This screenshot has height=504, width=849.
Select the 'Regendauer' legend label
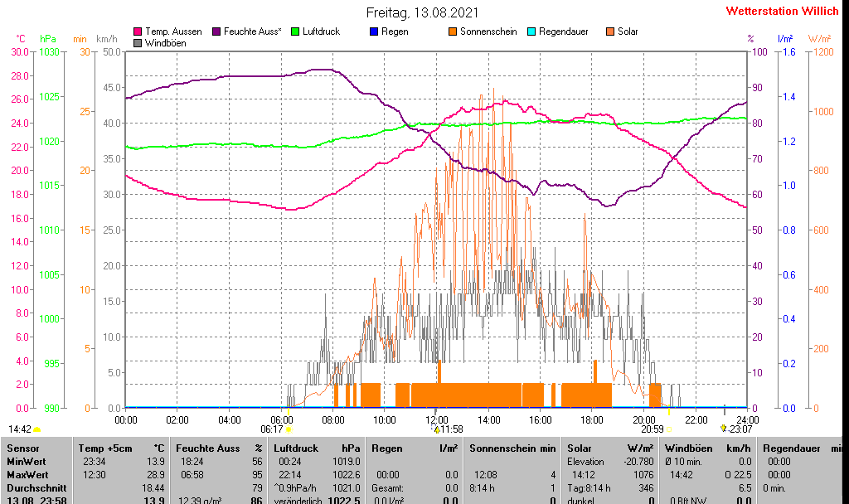(x=563, y=32)
